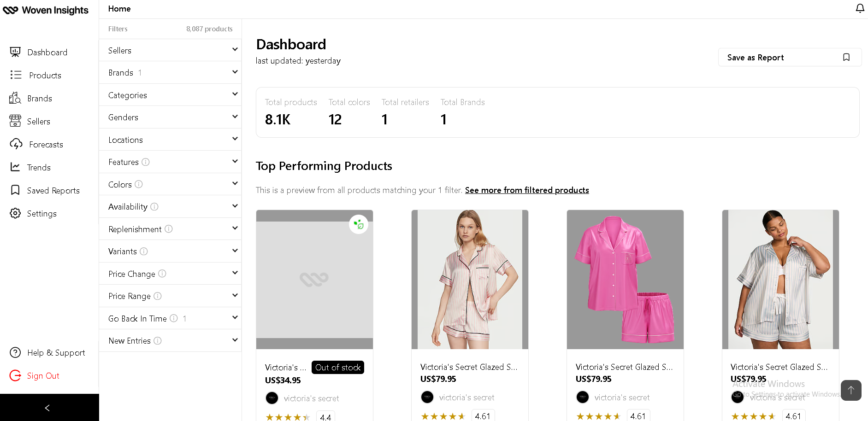The image size is (868, 421).
Task: Click the eco leaf badge on the first product
Action: click(x=359, y=224)
